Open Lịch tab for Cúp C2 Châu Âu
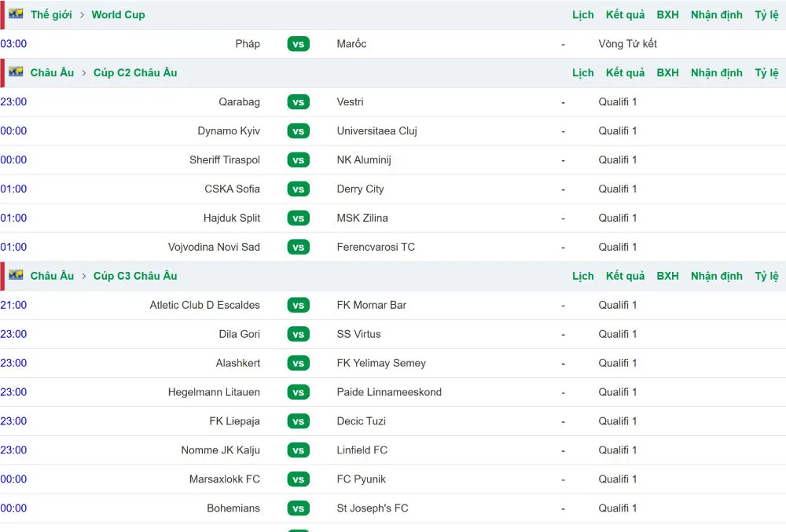This screenshot has width=786, height=532. [x=583, y=73]
